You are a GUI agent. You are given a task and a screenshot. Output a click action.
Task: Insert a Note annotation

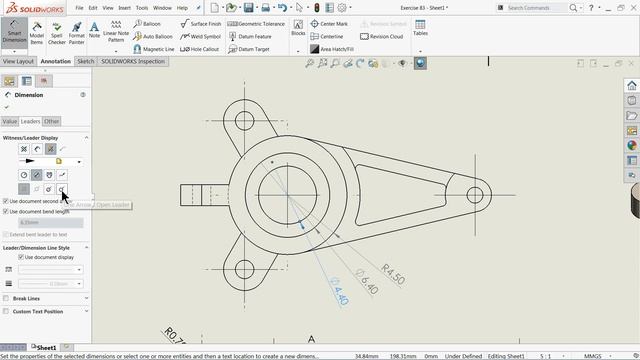[x=94, y=30]
